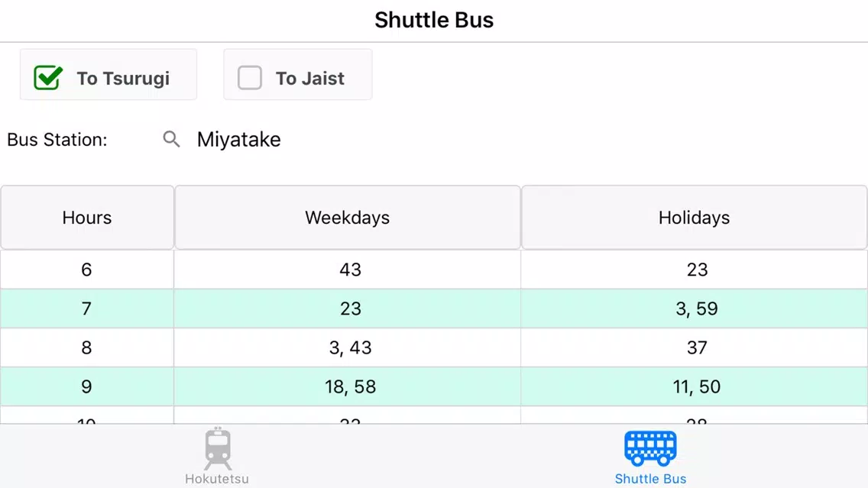This screenshot has width=868, height=488.
Task: Tap the Shuttle Bus bus icon
Action: (650, 448)
